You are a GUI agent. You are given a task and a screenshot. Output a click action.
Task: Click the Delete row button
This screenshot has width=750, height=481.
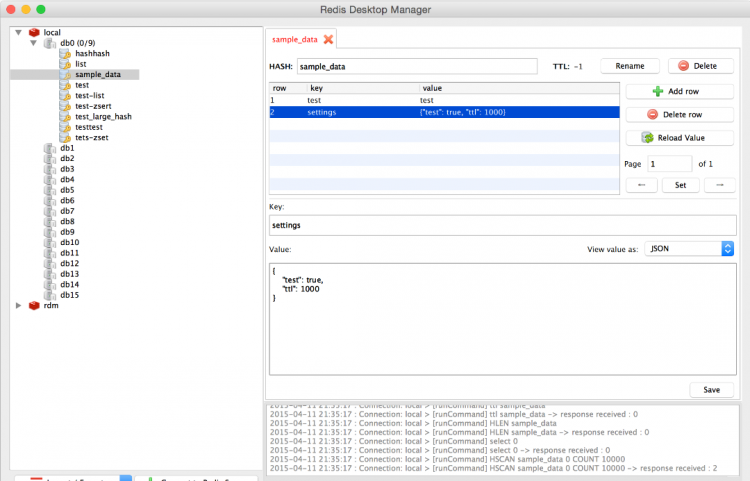point(680,115)
